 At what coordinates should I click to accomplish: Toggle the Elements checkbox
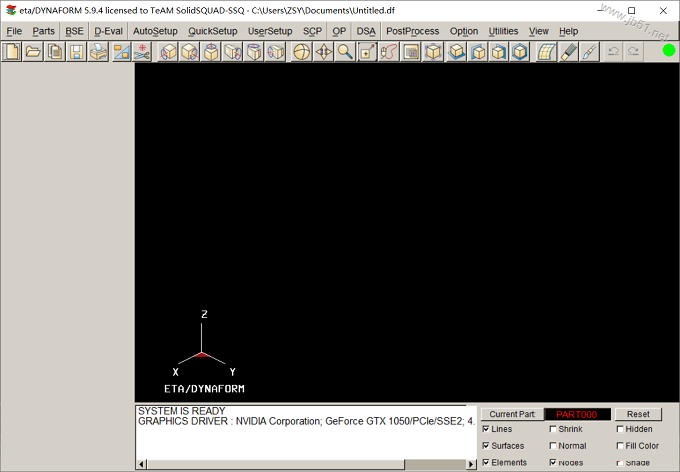click(486, 462)
